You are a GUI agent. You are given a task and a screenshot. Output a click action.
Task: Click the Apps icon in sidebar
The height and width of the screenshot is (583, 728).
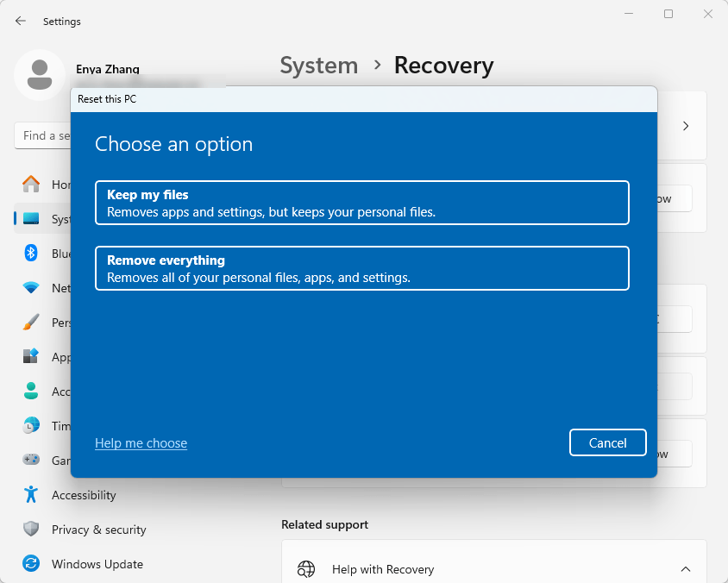point(31,356)
